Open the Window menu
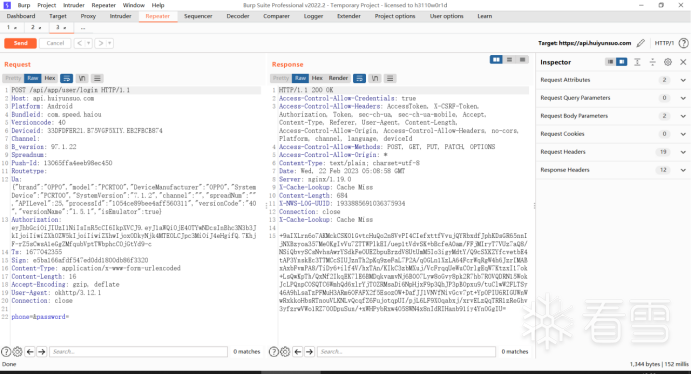 pyautogui.click(x=133, y=5)
